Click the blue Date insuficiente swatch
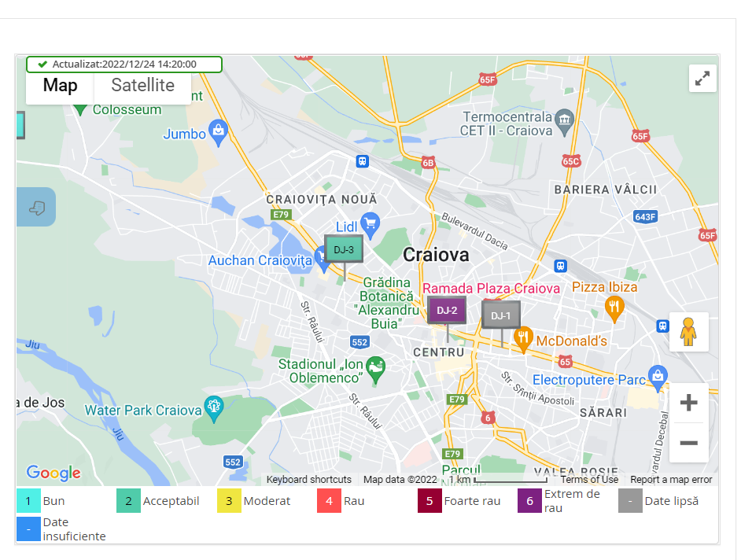This screenshot has height=560, width=741. 28,529
